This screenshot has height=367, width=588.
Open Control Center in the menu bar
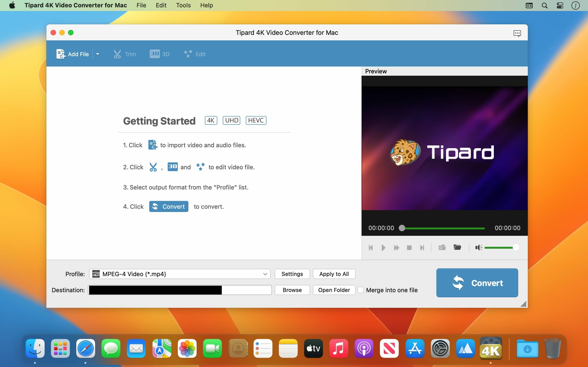(x=560, y=5)
